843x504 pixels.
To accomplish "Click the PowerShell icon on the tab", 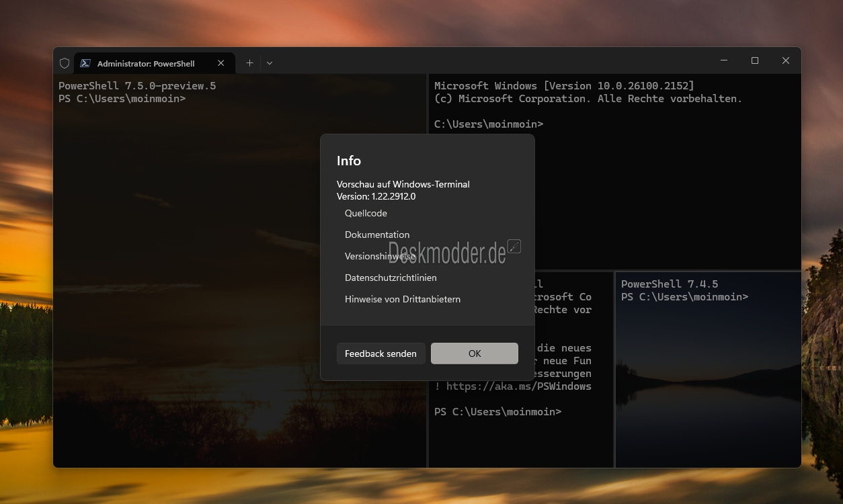I will pos(85,63).
